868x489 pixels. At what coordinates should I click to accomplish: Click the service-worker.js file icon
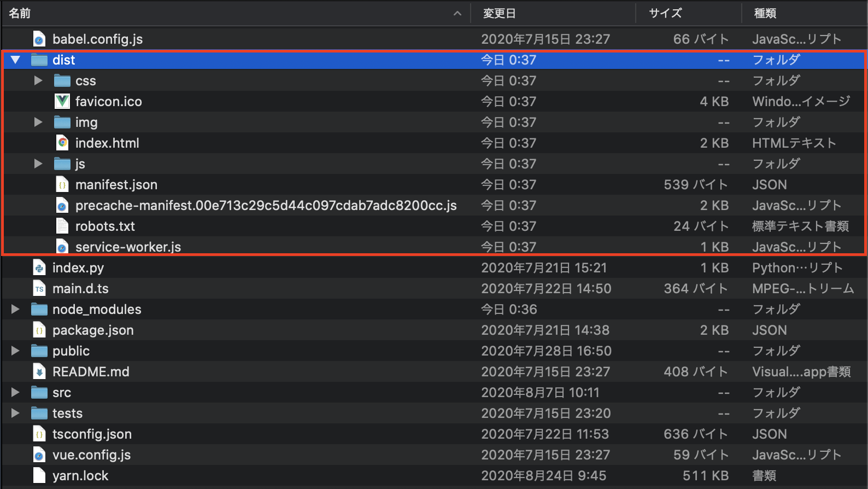pos(62,247)
